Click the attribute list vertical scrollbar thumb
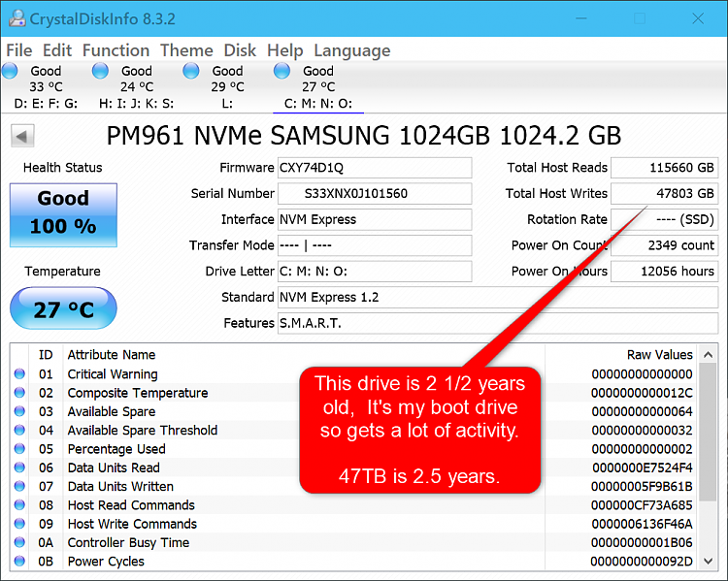 click(x=708, y=433)
